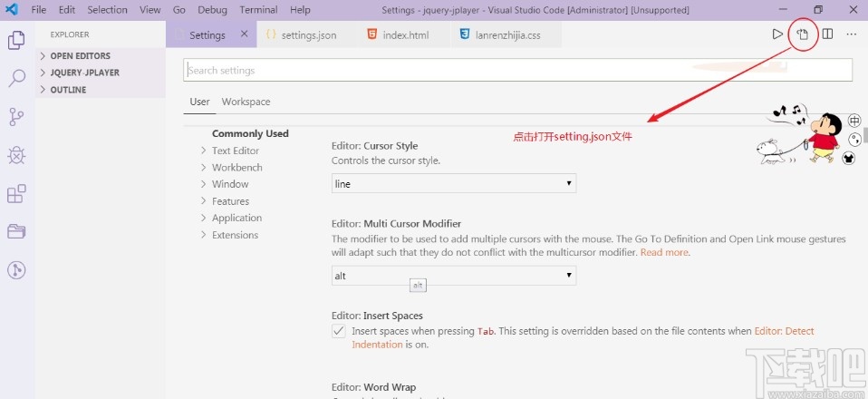Switch to the index.html tab

[x=404, y=34]
